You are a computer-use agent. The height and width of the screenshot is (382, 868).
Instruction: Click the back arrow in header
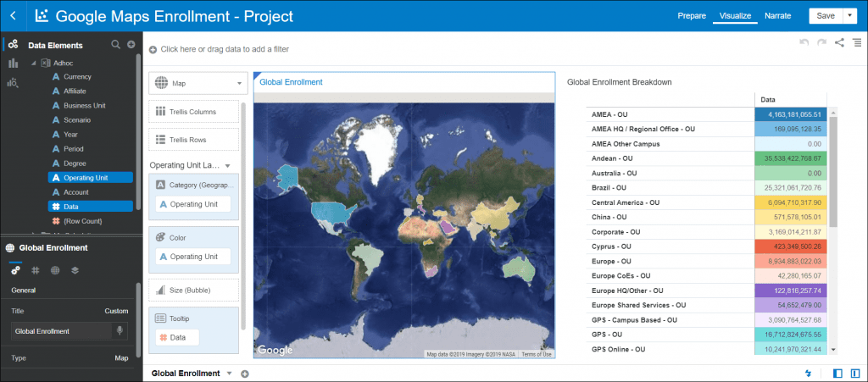pos(14,16)
